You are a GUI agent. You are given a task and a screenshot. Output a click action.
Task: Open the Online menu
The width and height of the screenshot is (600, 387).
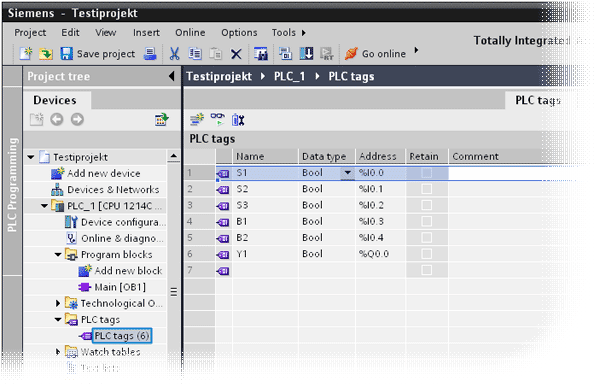point(190,33)
